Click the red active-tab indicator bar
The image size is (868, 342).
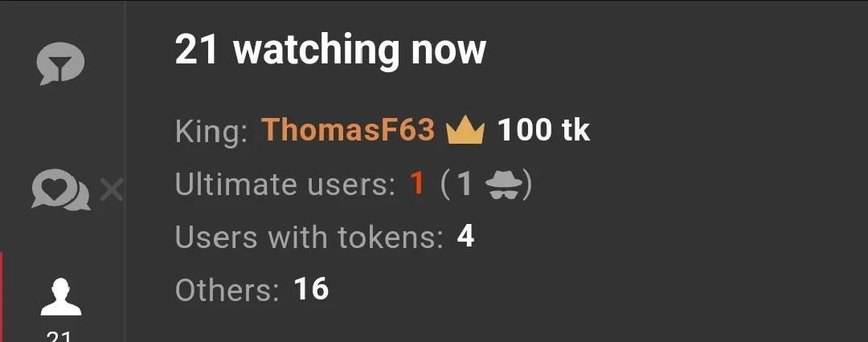[2, 297]
